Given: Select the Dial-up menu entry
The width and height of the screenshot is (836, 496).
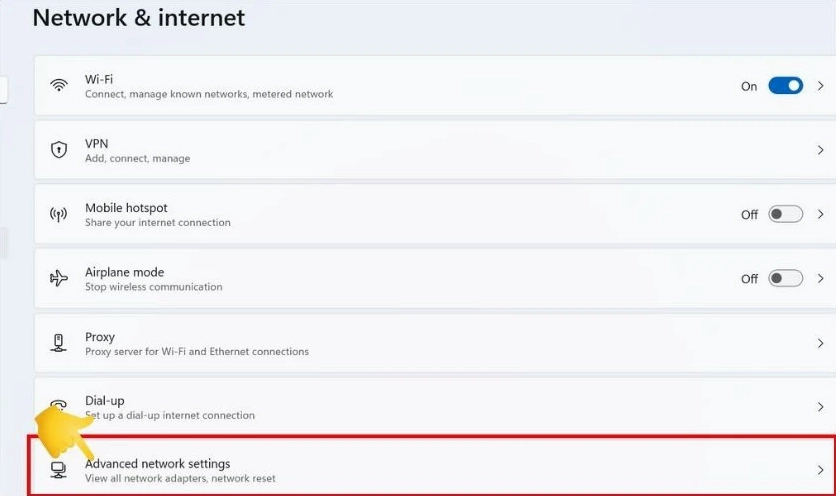Looking at the screenshot, I should click(x=105, y=400).
